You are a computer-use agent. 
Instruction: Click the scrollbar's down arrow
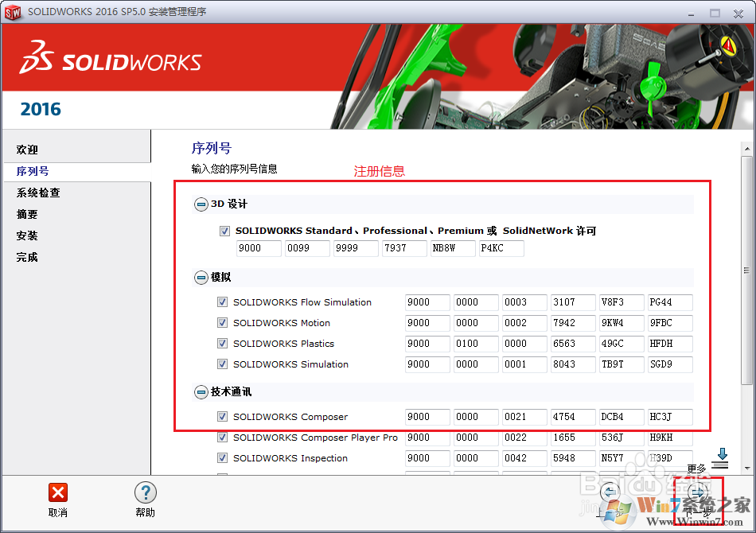[x=746, y=468]
